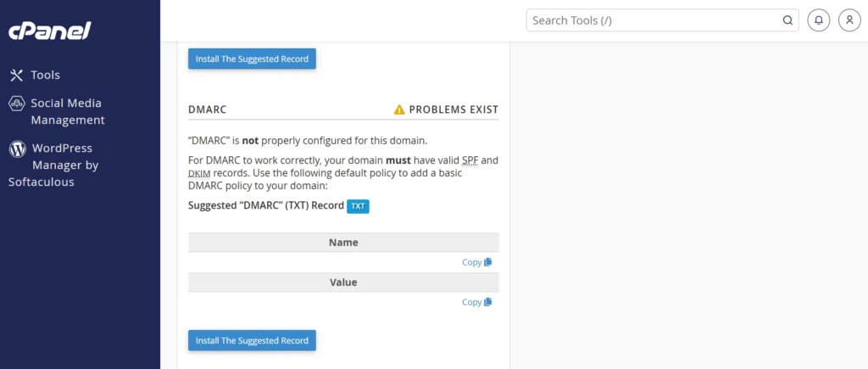This screenshot has width=868, height=369.
Task: Click the WordPress logo icon
Action: click(18, 148)
